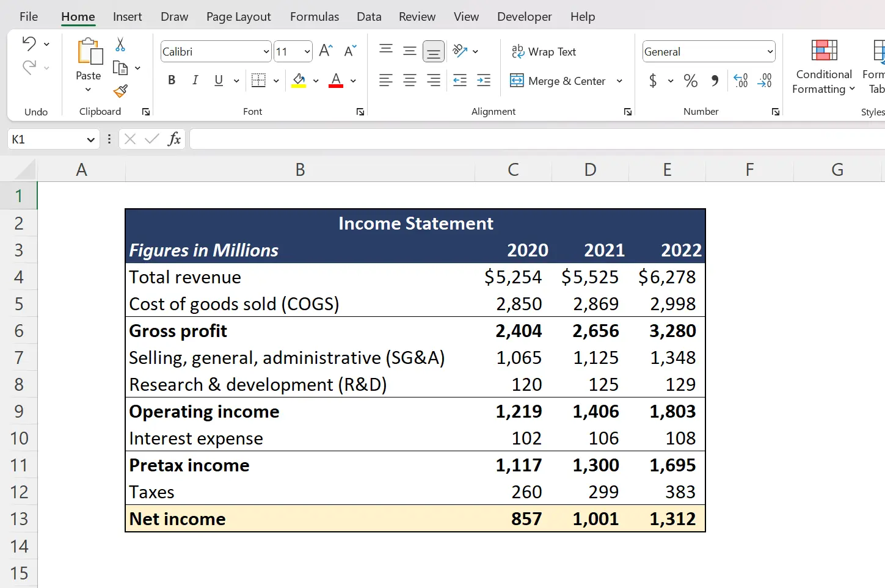Screen dimensions: 885x588
Task: Enable Wrap Text for the selection
Action: coord(544,51)
